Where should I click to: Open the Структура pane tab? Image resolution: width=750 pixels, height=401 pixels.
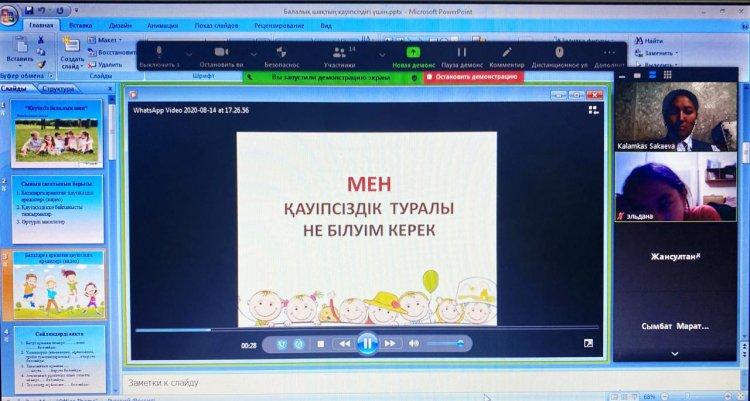(x=58, y=89)
